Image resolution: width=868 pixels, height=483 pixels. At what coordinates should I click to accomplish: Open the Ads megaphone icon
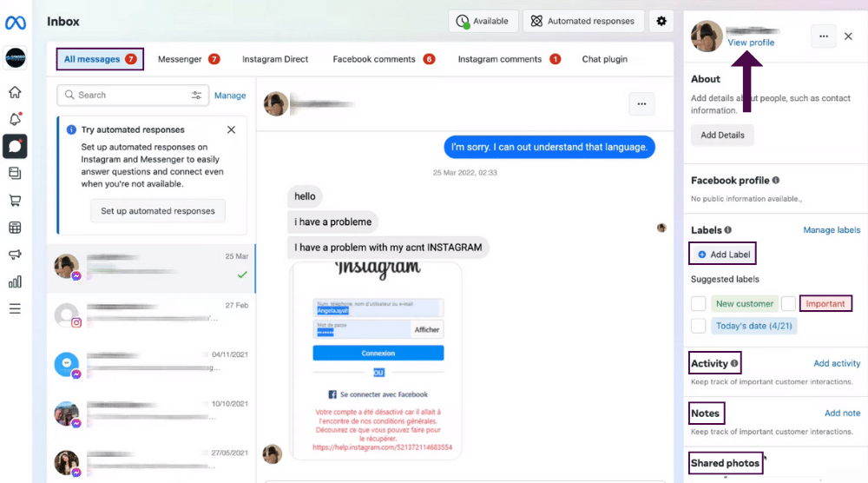point(15,255)
